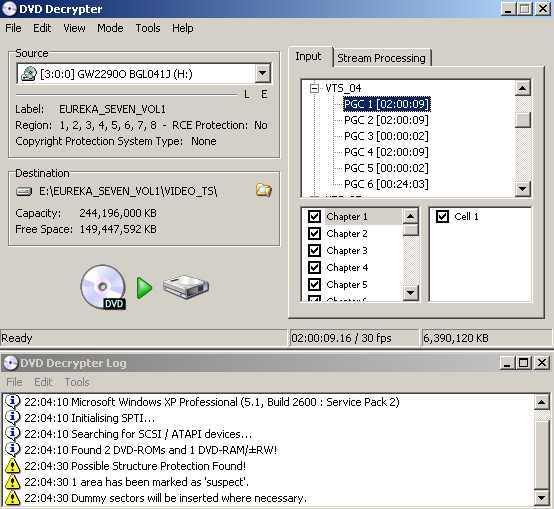Disable Chapter 5 checkbox

[x=314, y=284]
